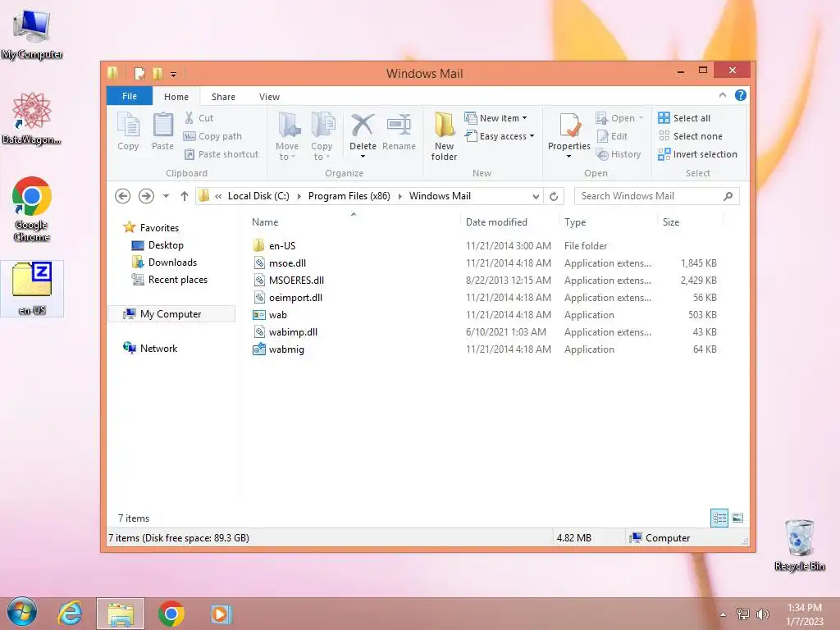Viewport: 840px width, 630px height.
Task: Click the Start button on taskbar
Action: click(x=22, y=612)
